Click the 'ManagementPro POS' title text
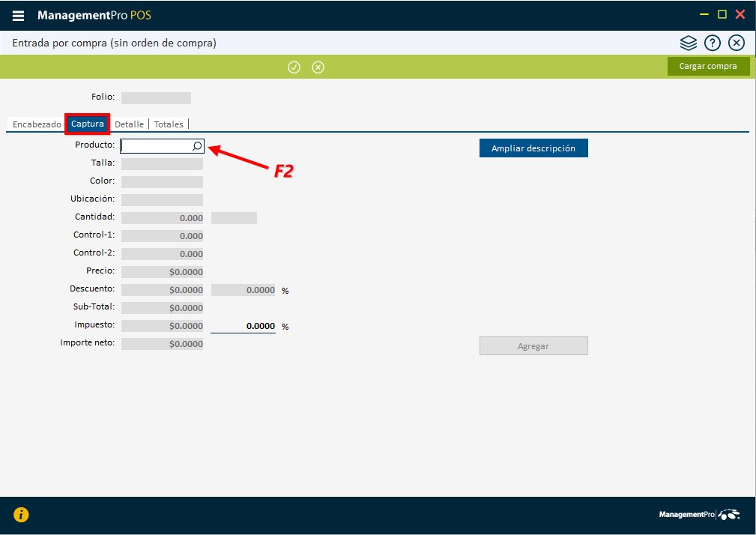The width and height of the screenshot is (756, 535). pyautogui.click(x=94, y=16)
